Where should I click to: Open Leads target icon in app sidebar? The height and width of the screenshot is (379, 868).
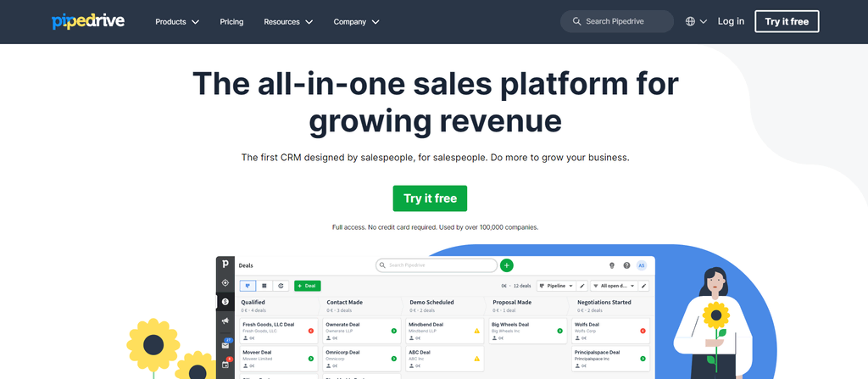click(x=225, y=282)
